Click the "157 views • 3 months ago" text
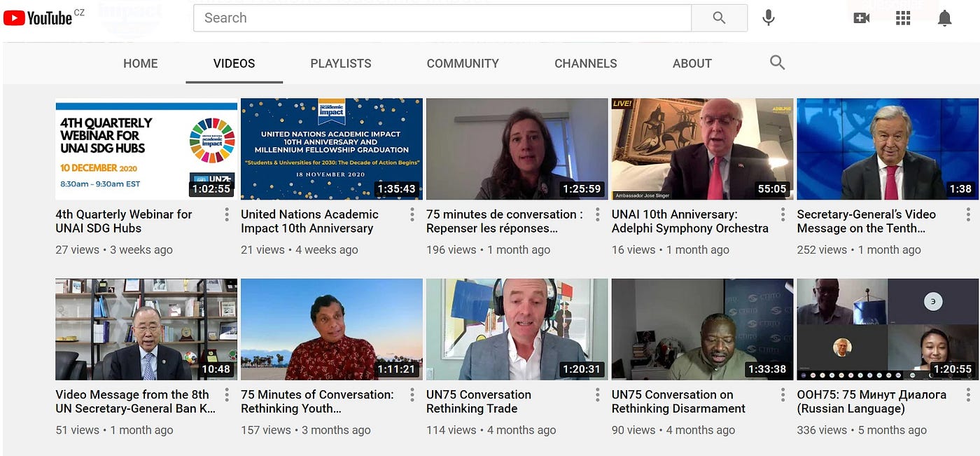980x456 pixels. point(306,431)
